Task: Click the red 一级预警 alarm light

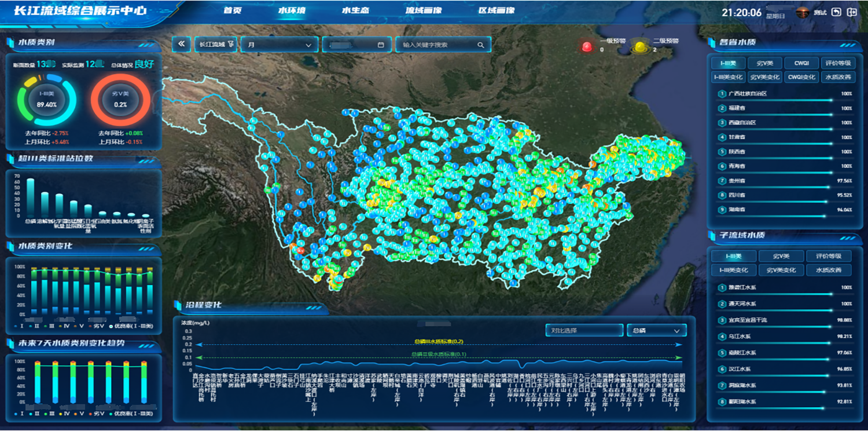Action: coord(587,46)
